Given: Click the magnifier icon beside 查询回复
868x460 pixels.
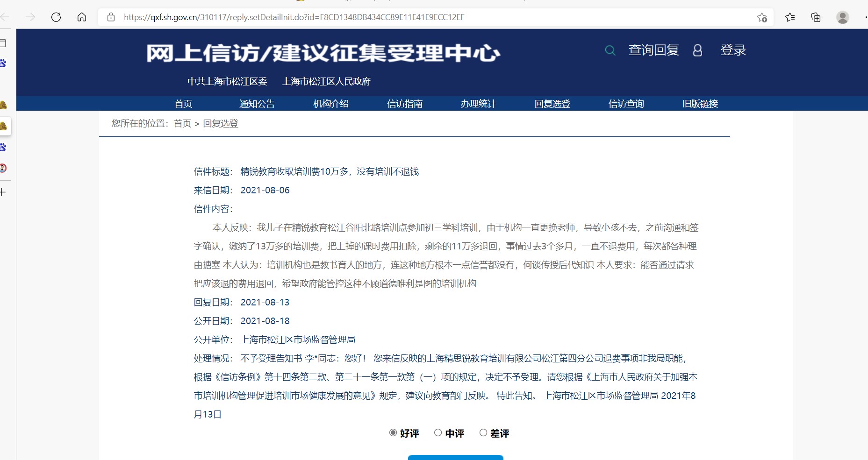Looking at the screenshot, I should tap(610, 50).
